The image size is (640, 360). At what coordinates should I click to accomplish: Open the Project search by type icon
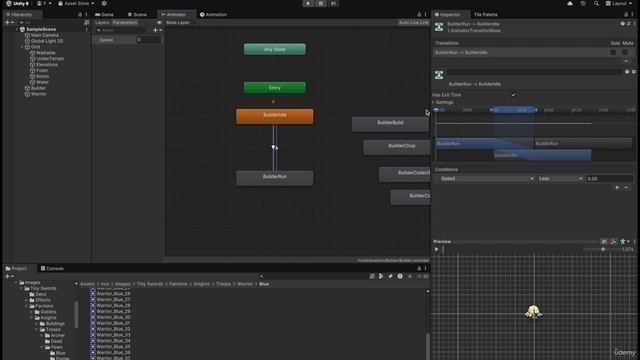pyautogui.click(x=381, y=276)
